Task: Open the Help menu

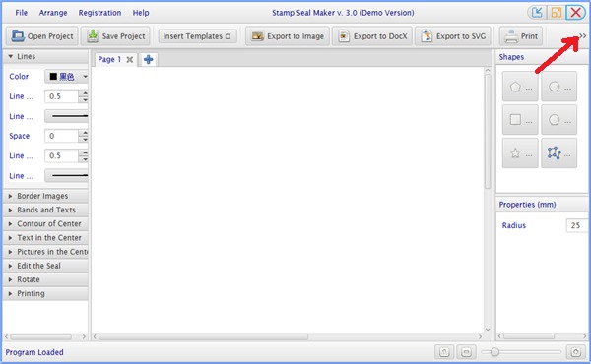Action: 141,13
